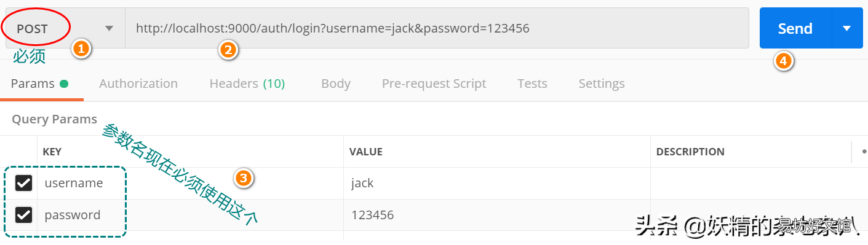This screenshot has width=868, height=245.
Task: Switch to the Authorization tab
Action: [138, 84]
